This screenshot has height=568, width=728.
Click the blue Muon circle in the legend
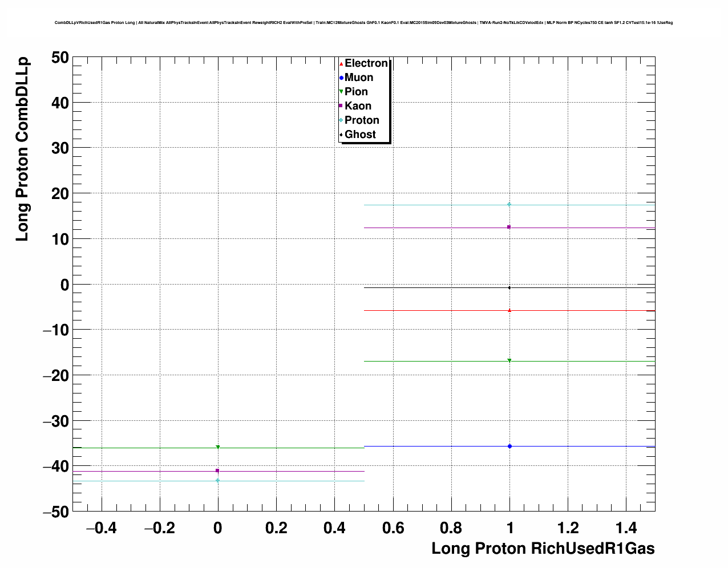pos(341,78)
